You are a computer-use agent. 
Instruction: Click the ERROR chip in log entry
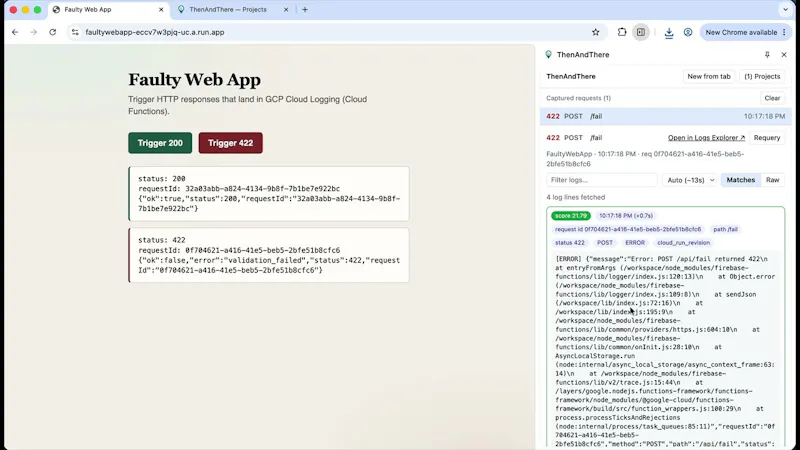(x=635, y=243)
